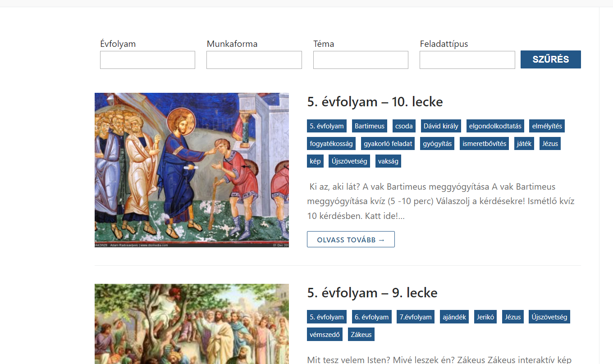This screenshot has height=364, width=613.
Task: Select the Jézus tag under 10. lecke
Action: click(550, 144)
